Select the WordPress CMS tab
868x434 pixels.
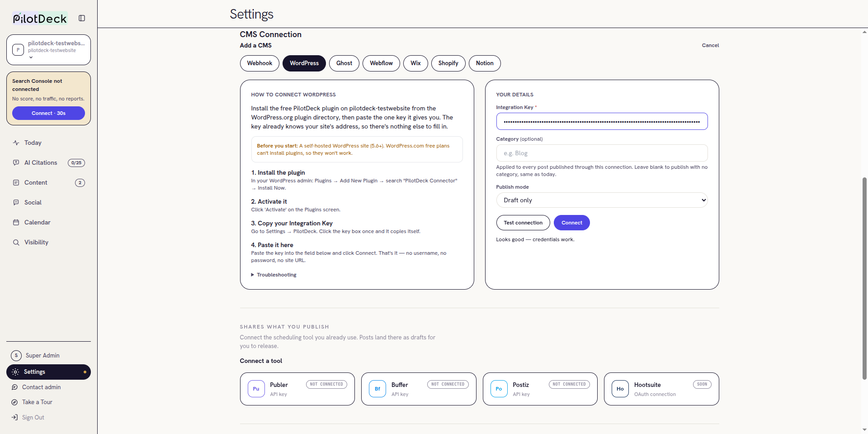click(304, 63)
